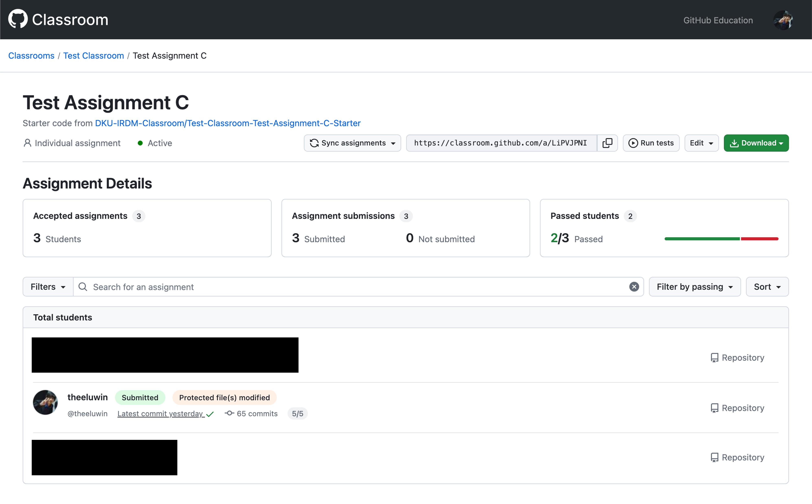The image size is (812, 504).
Task: Click the Passed students count badge
Action: tap(630, 216)
